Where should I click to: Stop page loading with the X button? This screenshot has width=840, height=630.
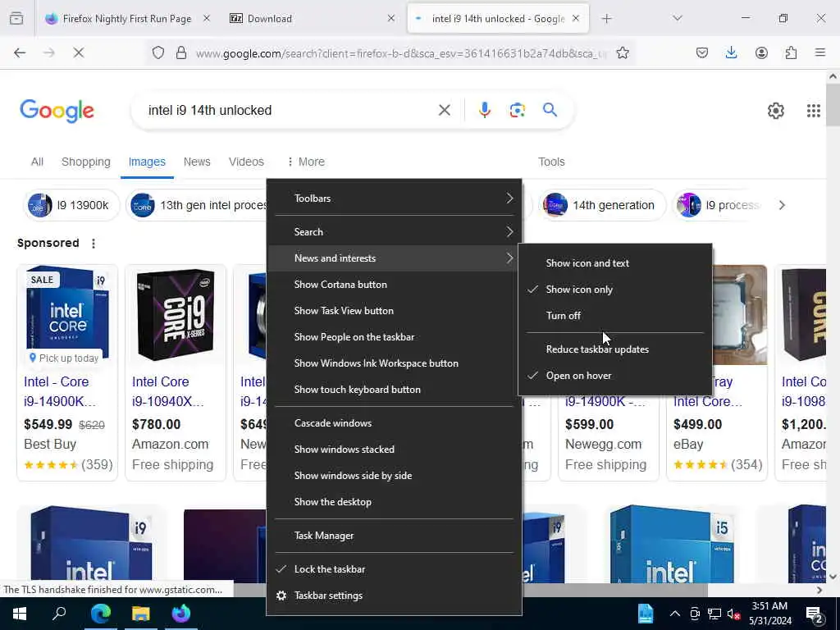79,52
